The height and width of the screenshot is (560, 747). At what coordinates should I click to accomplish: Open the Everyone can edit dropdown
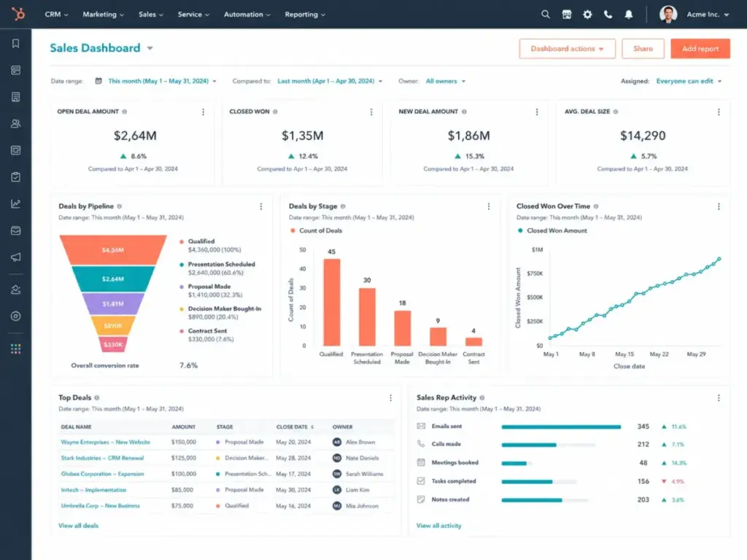coord(689,81)
